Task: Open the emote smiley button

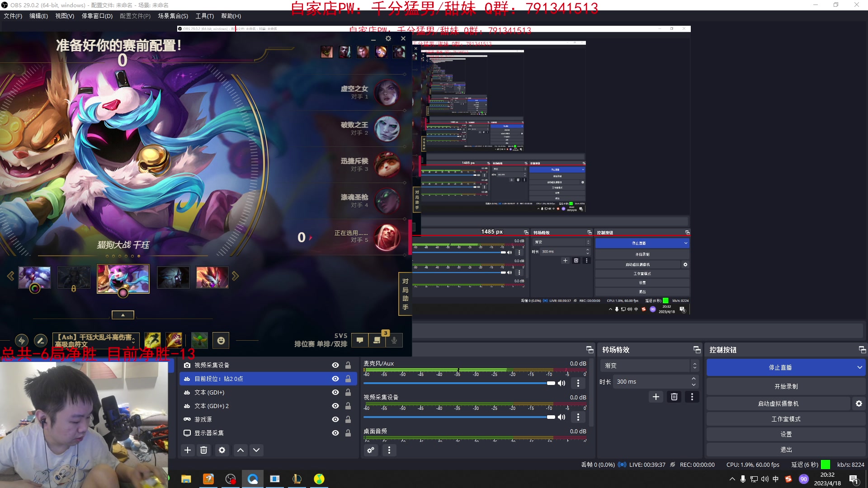Action: point(221,340)
